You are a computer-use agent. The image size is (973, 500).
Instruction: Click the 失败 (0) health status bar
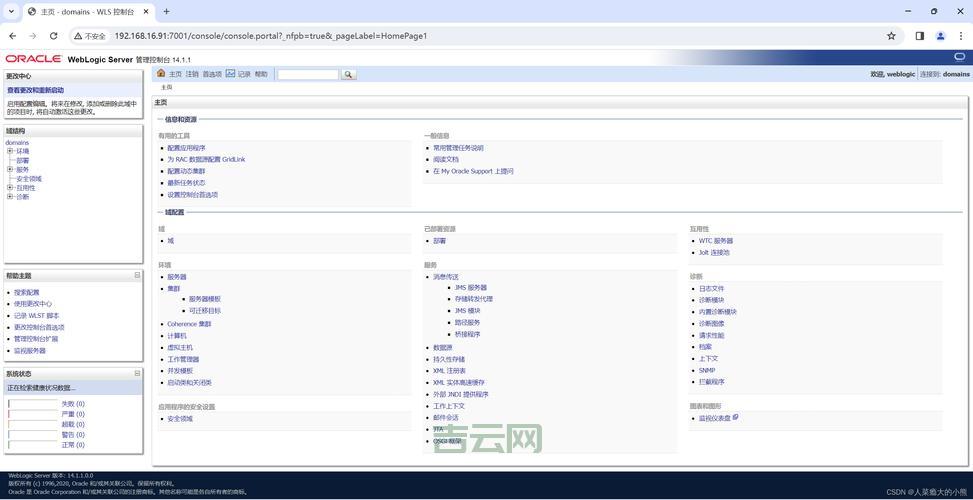tap(33, 404)
